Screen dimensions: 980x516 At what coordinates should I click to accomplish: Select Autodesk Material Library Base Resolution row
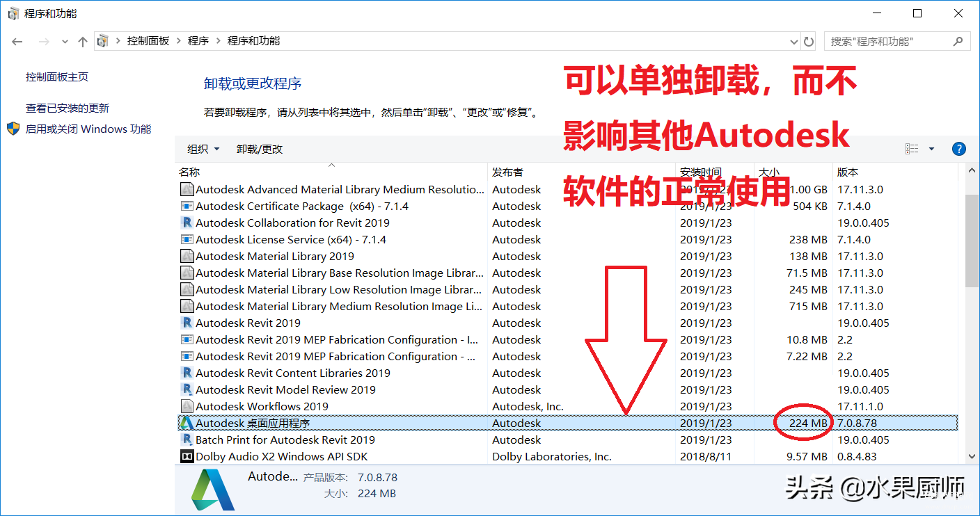pyautogui.click(x=567, y=273)
